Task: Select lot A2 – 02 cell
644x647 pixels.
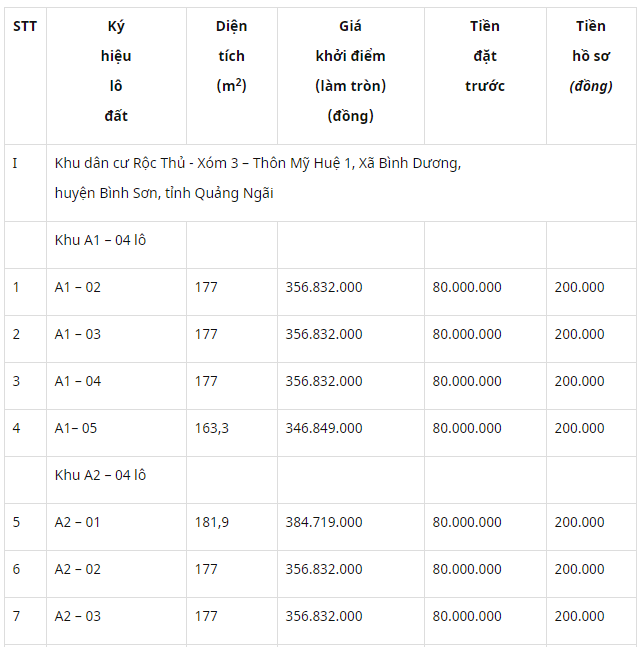Action: tap(78, 569)
